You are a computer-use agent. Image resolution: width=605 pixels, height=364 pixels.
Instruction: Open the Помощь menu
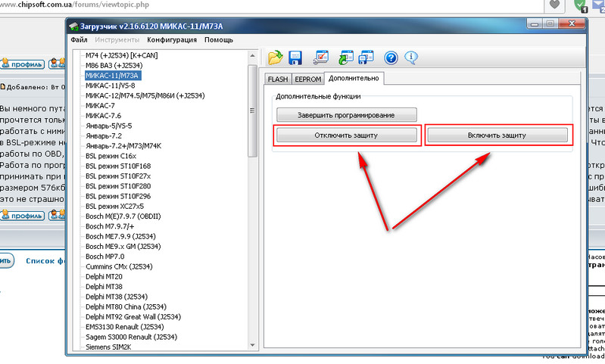(x=219, y=39)
